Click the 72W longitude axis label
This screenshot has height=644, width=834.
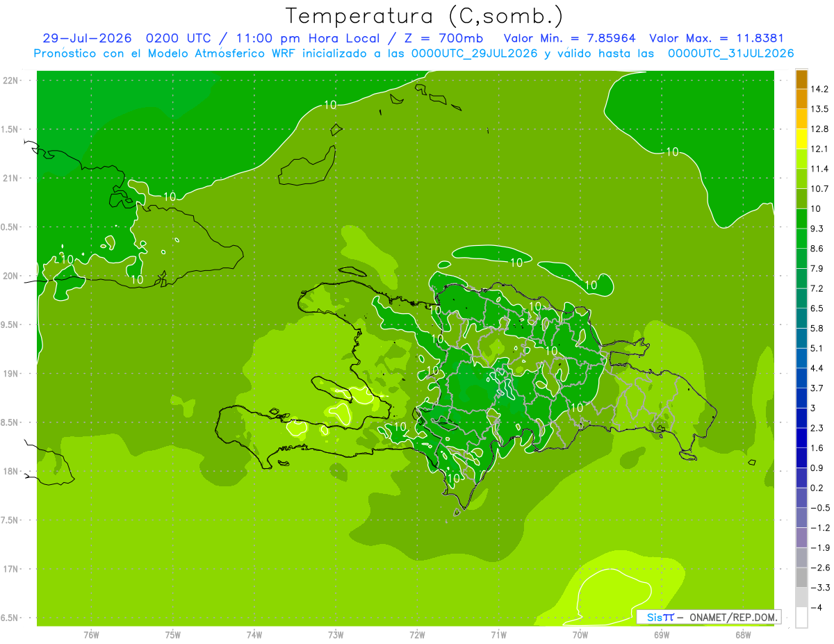[417, 635]
